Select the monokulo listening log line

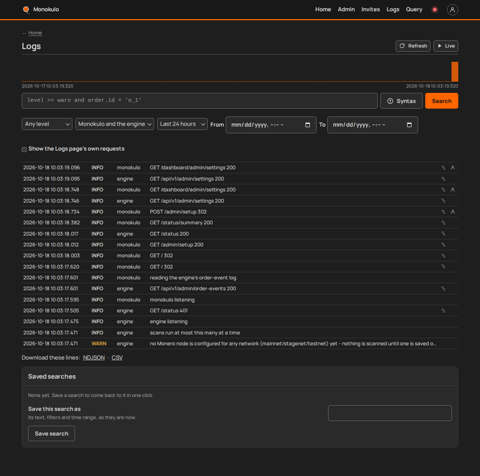(239, 300)
